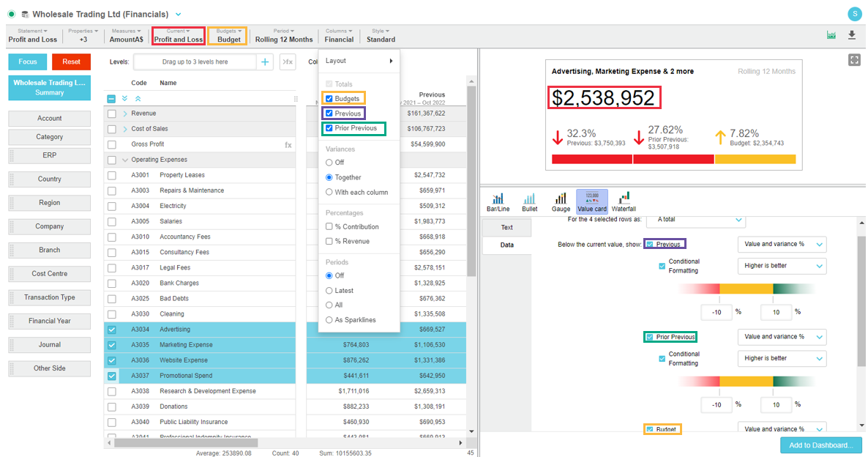Uncheck Budgets in the columns menu
The height and width of the screenshot is (457, 868).
click(329, 99)
